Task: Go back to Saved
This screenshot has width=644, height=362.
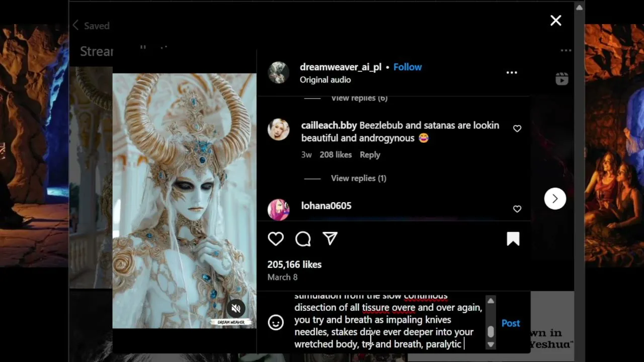Action: click(x=91, y=26)
